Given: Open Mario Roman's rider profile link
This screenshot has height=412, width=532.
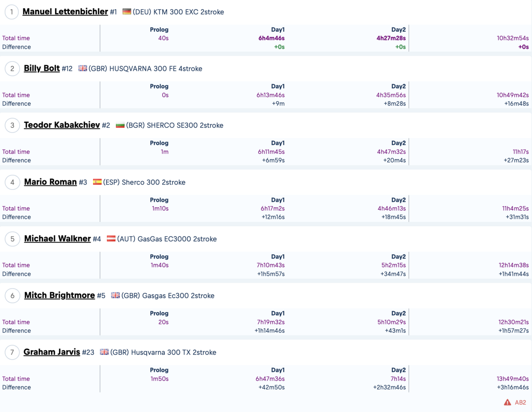Looking at the screenshot, I should [x=50, y=182].
